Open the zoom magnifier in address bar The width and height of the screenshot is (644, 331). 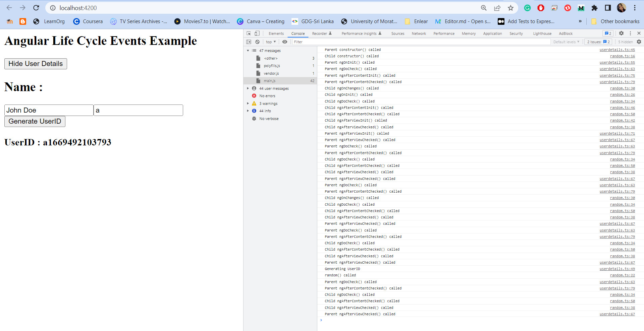coord(484,8)
